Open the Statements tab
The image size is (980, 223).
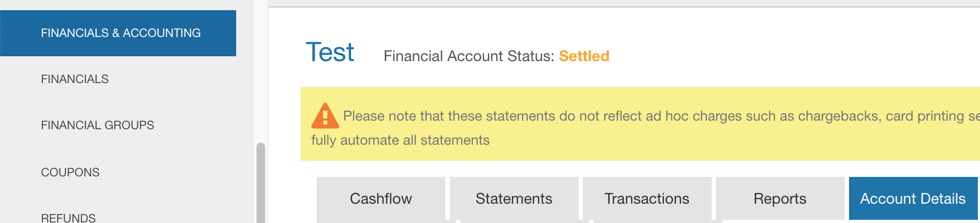[x=514, y=199]
